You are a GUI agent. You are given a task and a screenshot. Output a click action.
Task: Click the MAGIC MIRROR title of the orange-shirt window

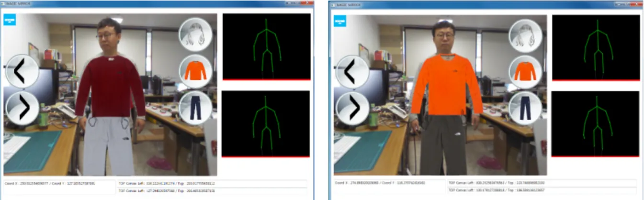(x=348, y=4)
